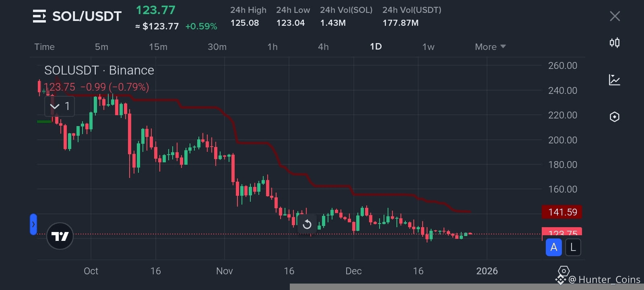Expand the blue side panel handle
This screenshot has width=644, height=290.
point(33,224)
